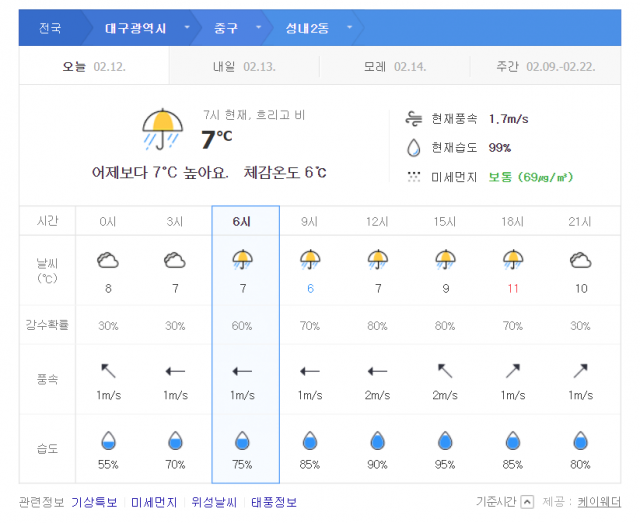Click the wind direction arrow for 18시

513,371
